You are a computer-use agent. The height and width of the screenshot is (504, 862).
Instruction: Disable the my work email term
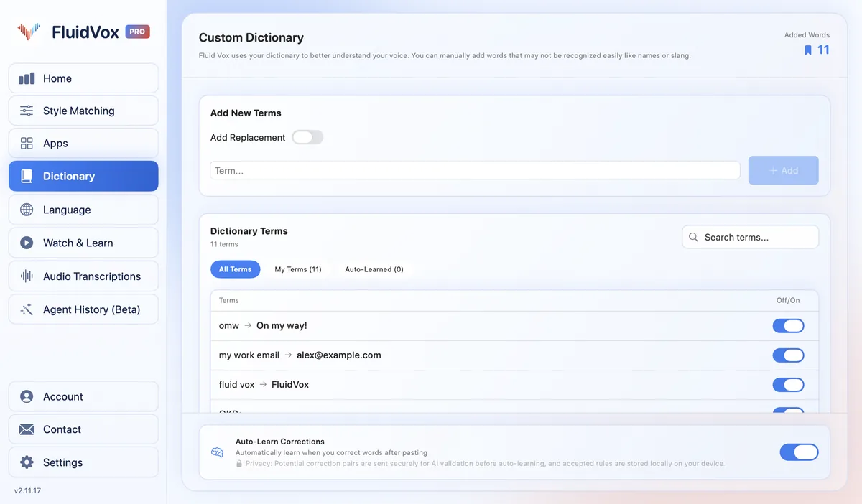pos(788,355)
